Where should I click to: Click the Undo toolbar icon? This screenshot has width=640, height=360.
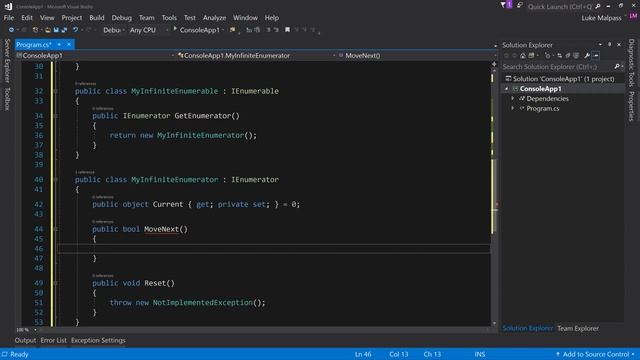[x=76, y=30]
